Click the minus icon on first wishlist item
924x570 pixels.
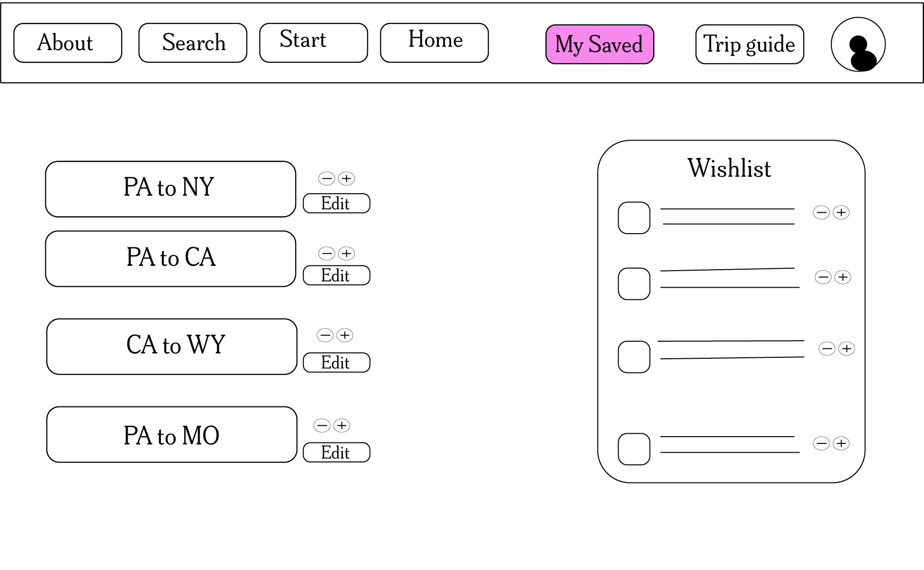point(821,213)
